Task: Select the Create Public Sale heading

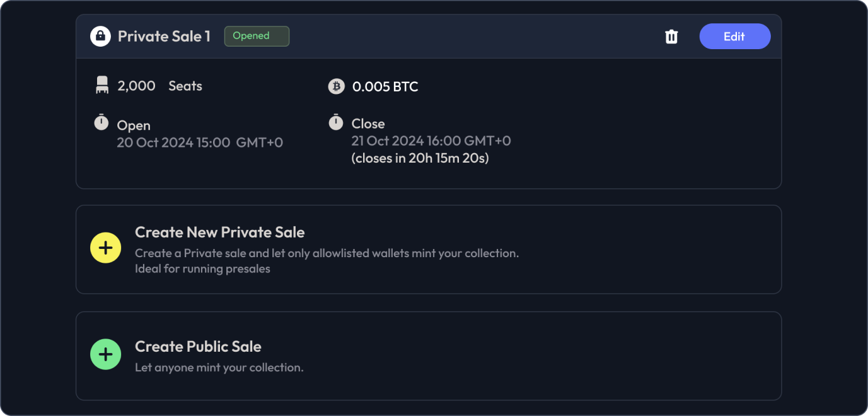Action: tap(198, 346)
